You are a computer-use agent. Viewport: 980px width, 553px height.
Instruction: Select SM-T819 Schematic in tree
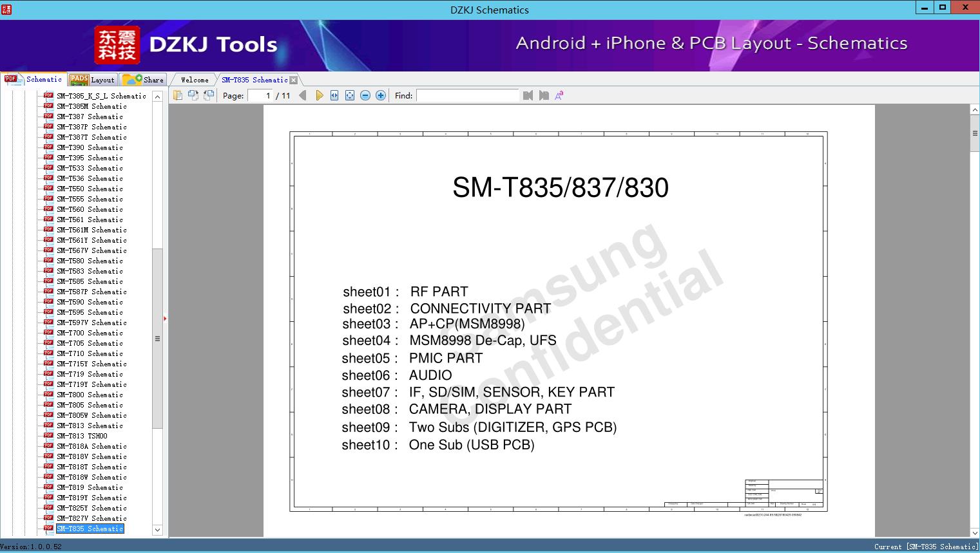[90, 487]
